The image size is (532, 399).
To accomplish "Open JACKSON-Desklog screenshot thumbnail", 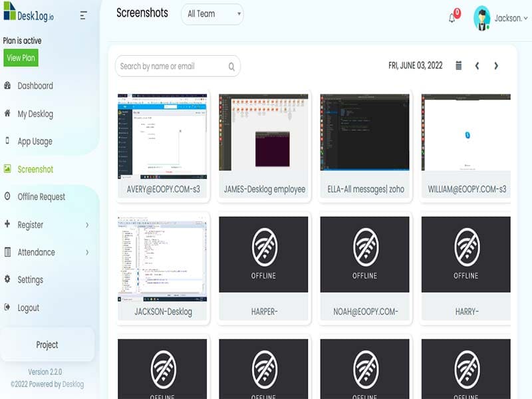I will pos(162,259).
